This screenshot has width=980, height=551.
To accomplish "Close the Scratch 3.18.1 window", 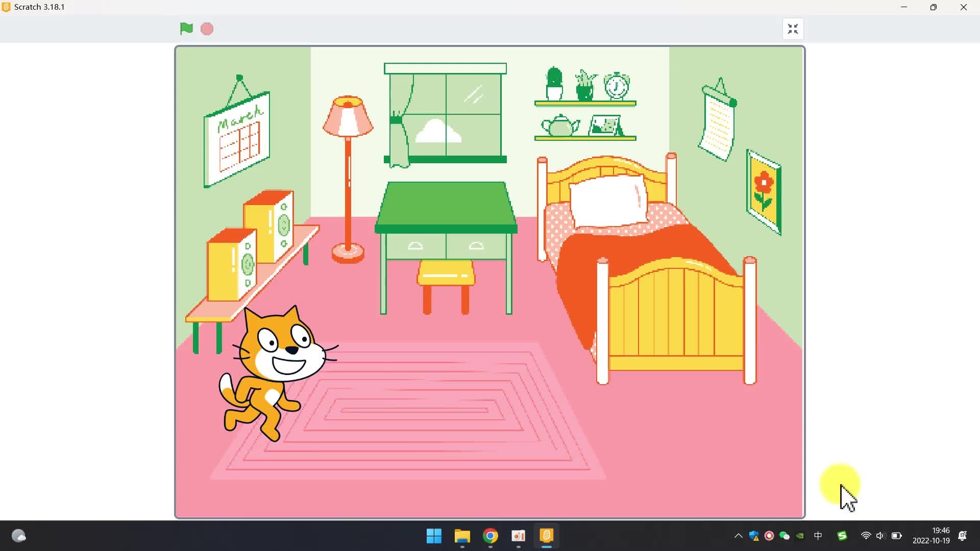I will 964,7.
